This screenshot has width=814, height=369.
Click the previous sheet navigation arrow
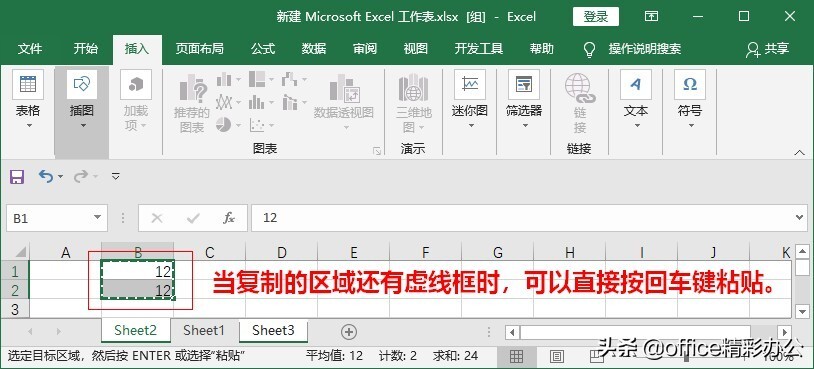[x=31, y=331]
